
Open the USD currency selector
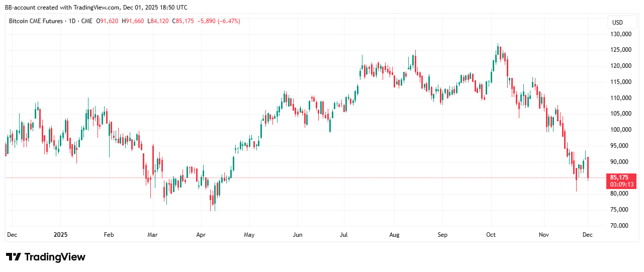click(x=617, y=23)
